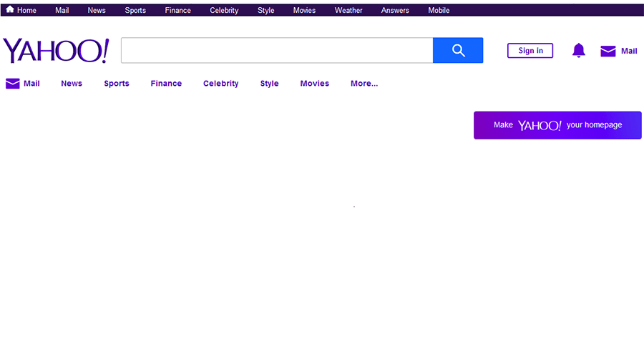Click inside the Yahoo search field
Viewport: 644px width, 364px height.
point(276,51)
